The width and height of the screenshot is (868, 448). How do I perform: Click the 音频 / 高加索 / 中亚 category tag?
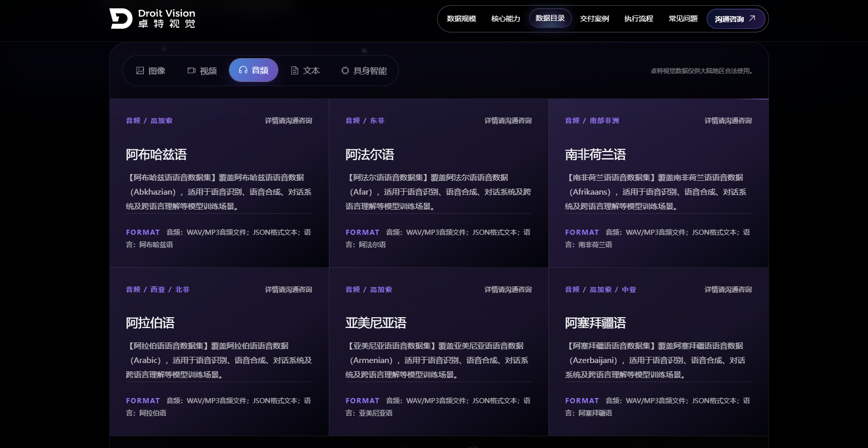pyautogui.click(x=601, y=289)
